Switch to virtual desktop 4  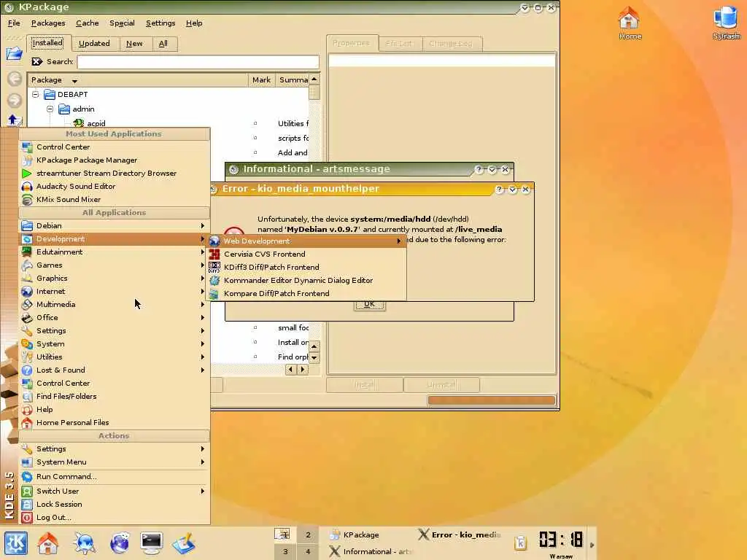click(x=309, y=551)
